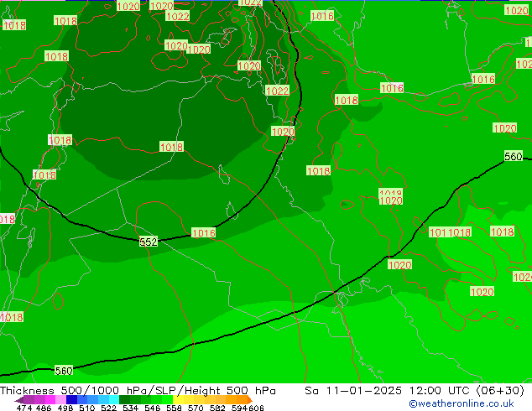Click the purple left arrow end of legend
This screenshot has width=532, height=411.
[x=19, y=400]
